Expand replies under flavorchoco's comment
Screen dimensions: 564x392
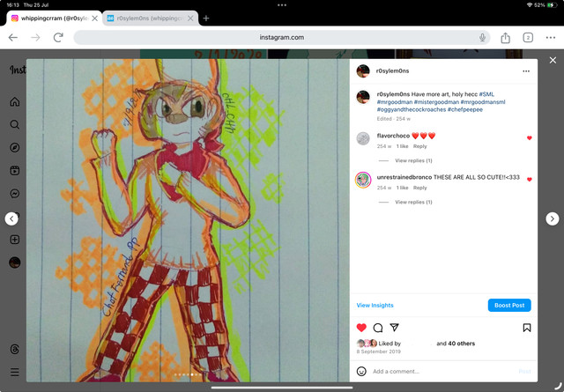[x=413, y=160]
